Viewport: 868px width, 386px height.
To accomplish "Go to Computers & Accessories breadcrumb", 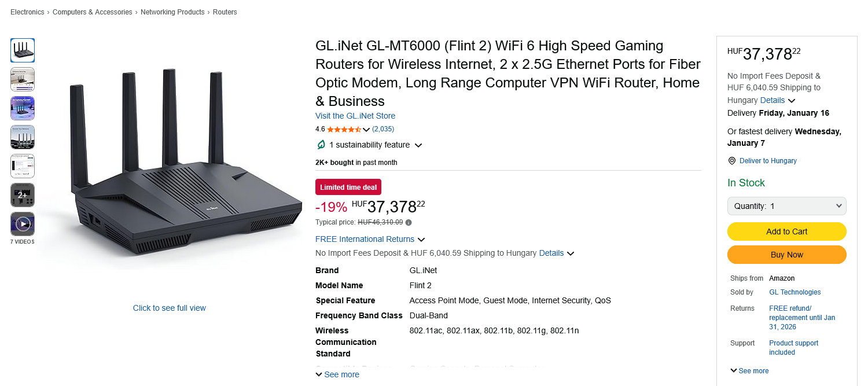I will coord(93,12).
